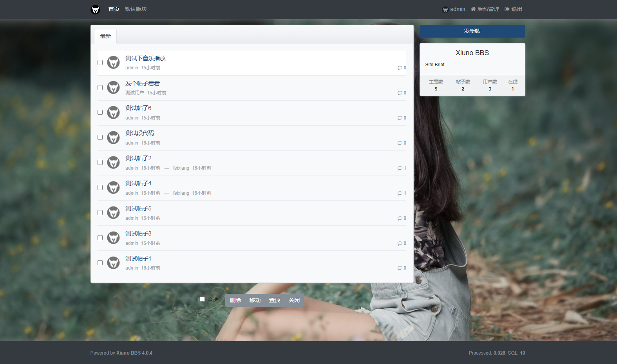The width and height of the screenshot is (617, 364).
Task: Tick the checkbox for 测试帖子4
Action: [100, 187]
